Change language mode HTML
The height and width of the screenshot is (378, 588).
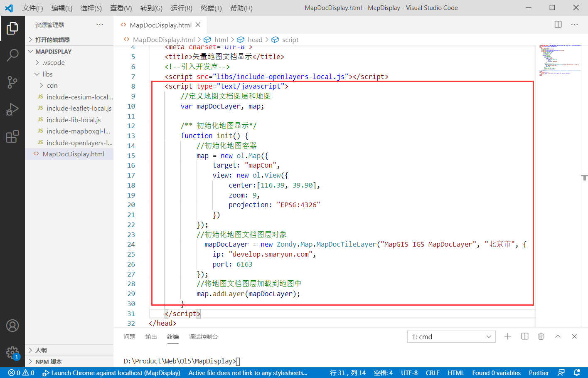point(456,373)
